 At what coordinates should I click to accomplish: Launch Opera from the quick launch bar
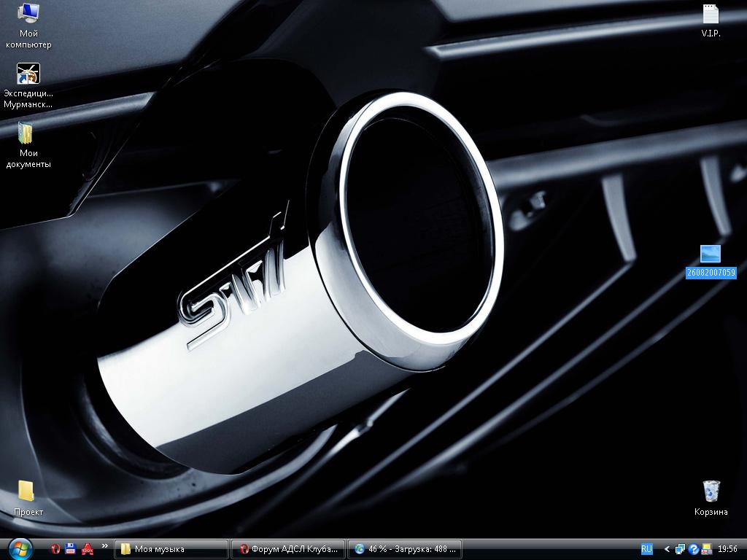tap(55, 548)
